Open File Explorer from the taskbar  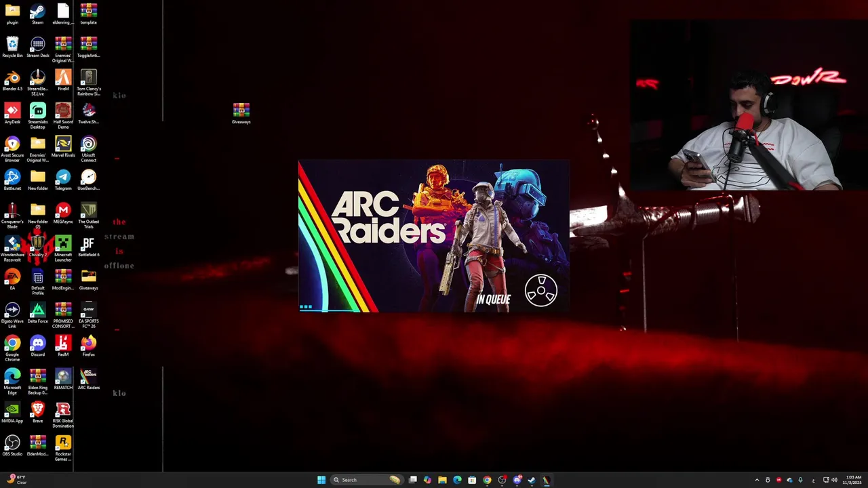(x=442, y=480)
